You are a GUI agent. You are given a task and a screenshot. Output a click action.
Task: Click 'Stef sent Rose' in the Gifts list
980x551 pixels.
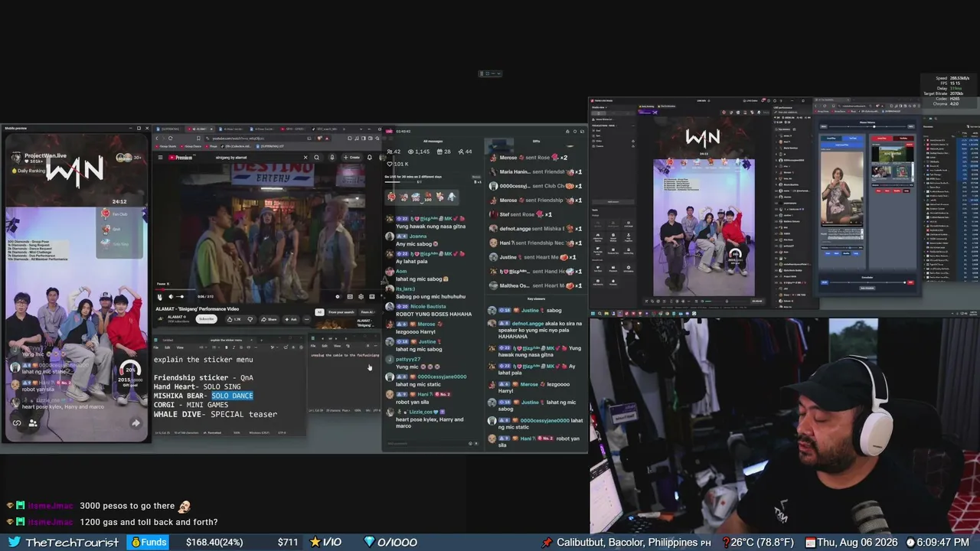pos(525,214)
